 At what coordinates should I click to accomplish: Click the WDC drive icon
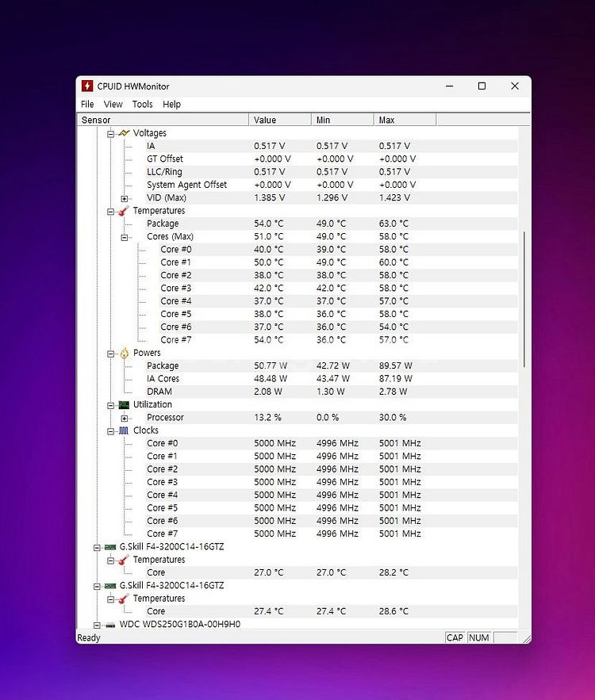coord(110,625)
